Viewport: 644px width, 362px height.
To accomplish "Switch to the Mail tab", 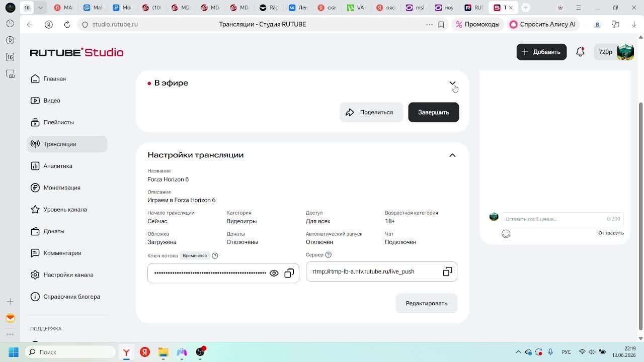I will 93,8.
